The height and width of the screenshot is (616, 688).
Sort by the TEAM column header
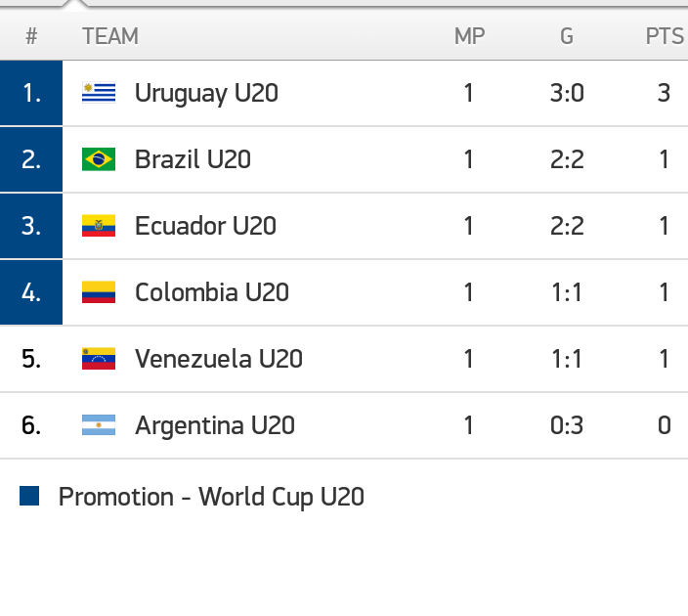point(110,36)
